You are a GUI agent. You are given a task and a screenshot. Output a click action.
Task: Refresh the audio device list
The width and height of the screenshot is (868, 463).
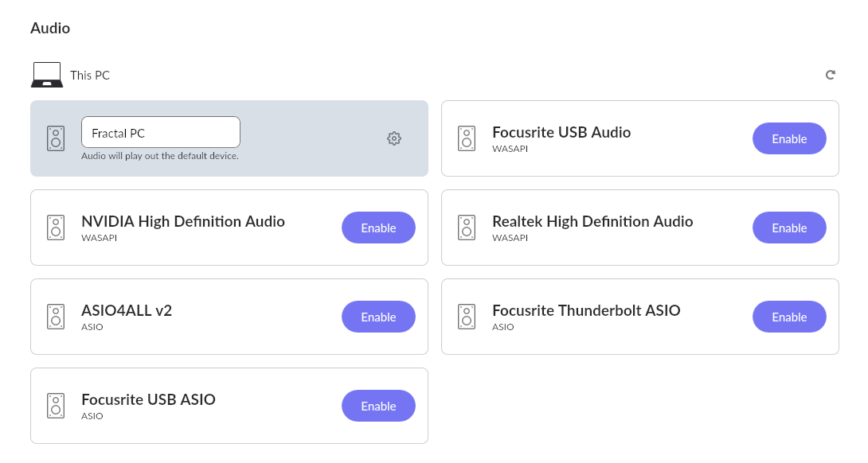[x=830, y=75]
